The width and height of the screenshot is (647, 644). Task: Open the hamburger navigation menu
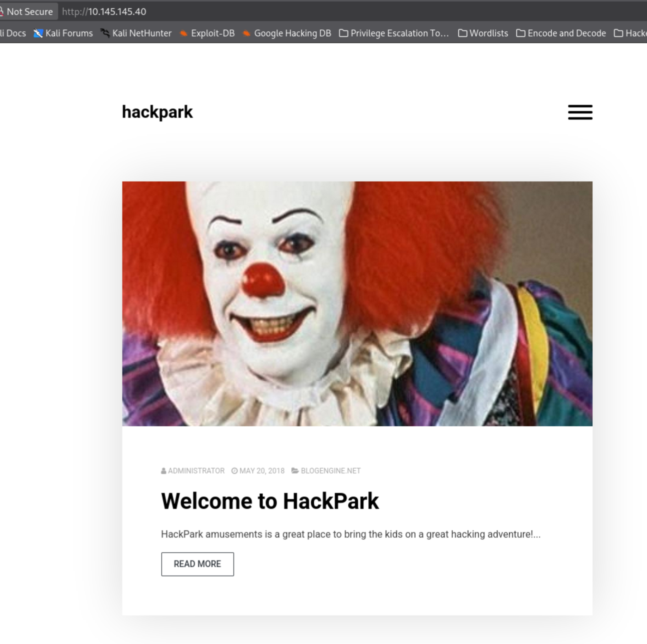(x=580, y=112)
